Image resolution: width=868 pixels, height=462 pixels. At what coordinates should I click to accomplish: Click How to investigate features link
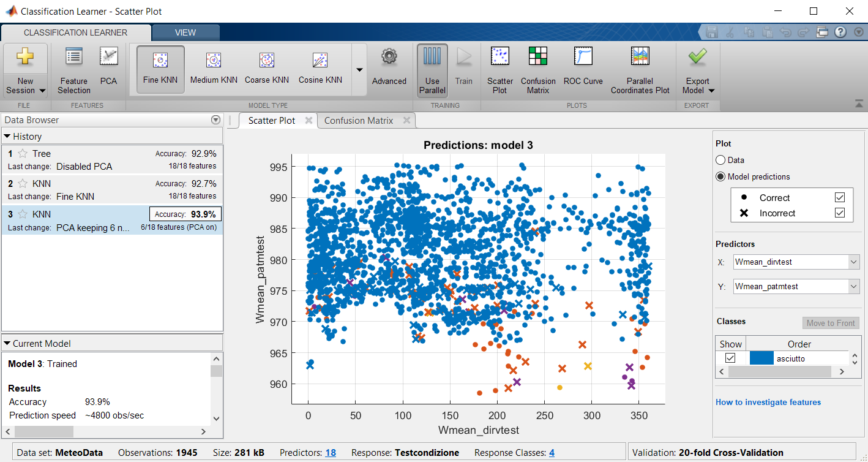(x=768, y=402)
